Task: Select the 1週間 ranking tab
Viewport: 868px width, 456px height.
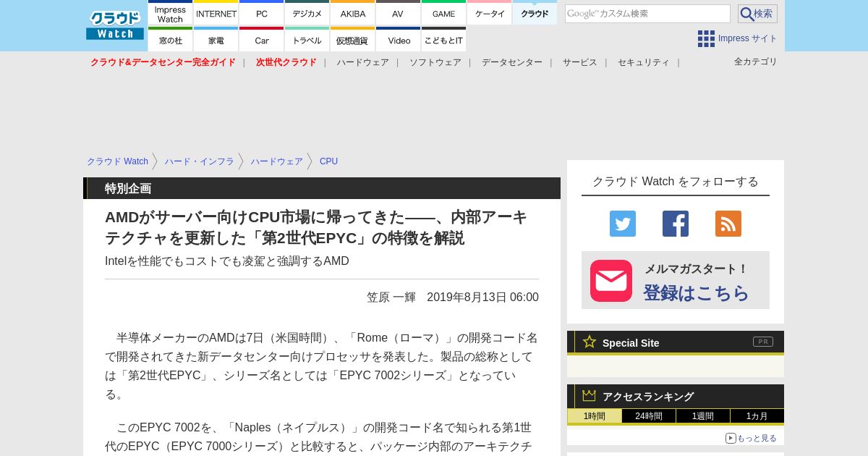Action: point(703,416)
